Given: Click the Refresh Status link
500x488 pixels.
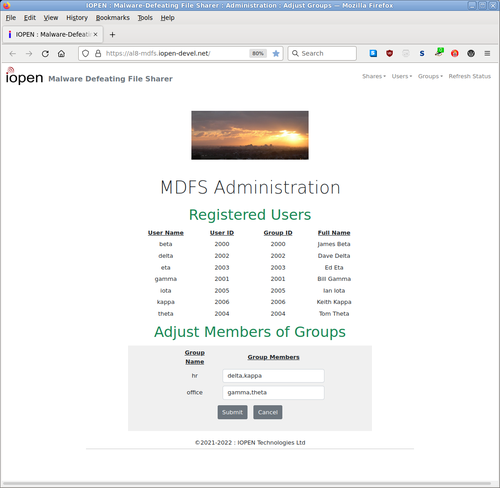Looking at the screenshot, I should (469, 76).
